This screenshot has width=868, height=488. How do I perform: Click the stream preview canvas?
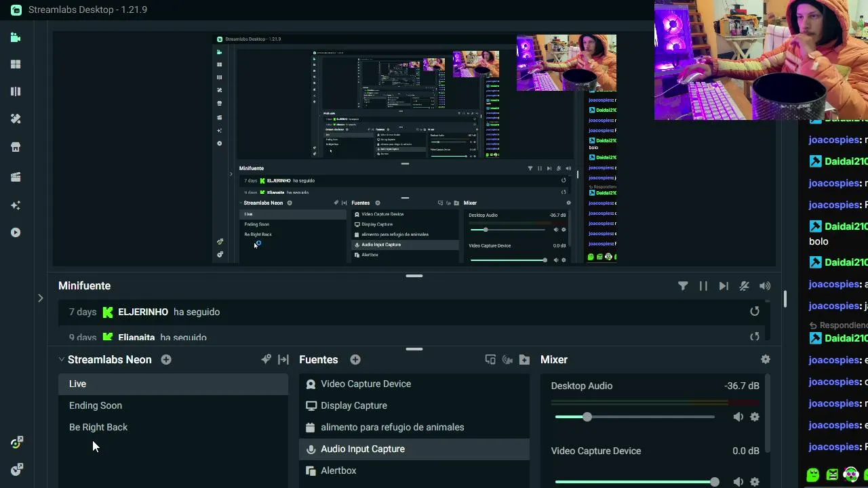414,148
